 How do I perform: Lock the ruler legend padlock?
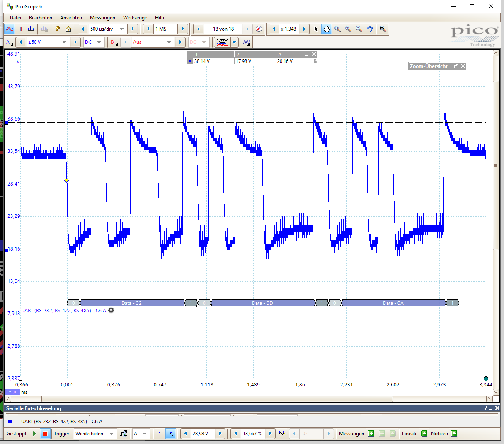(315, 61)
